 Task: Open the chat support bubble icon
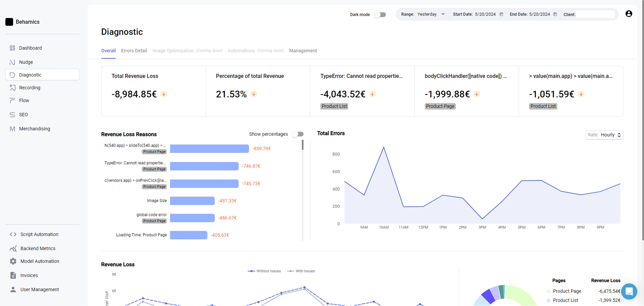pos(629,291)
